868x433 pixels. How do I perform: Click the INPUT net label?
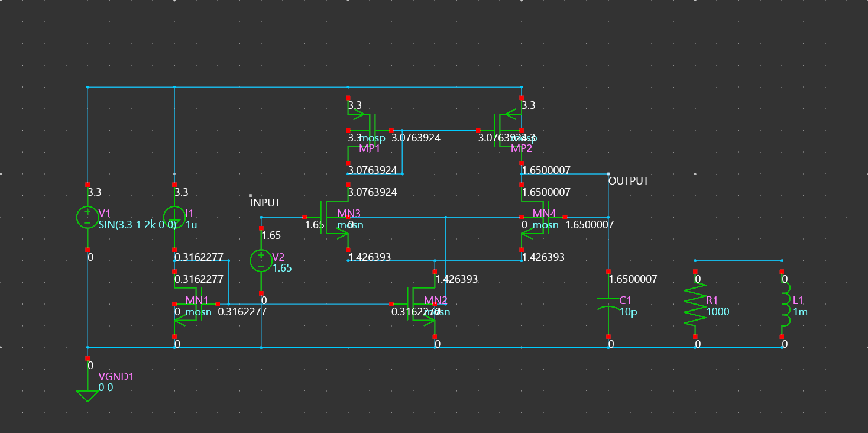(265, 203)
